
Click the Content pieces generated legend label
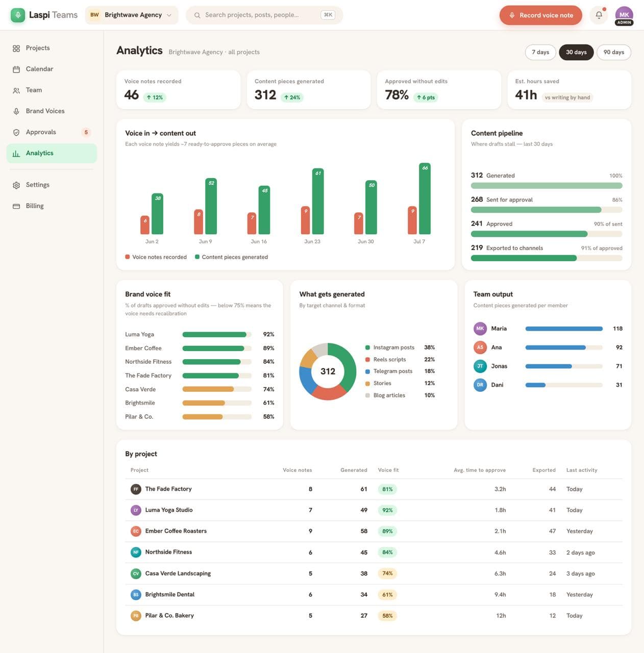[235, 257]
